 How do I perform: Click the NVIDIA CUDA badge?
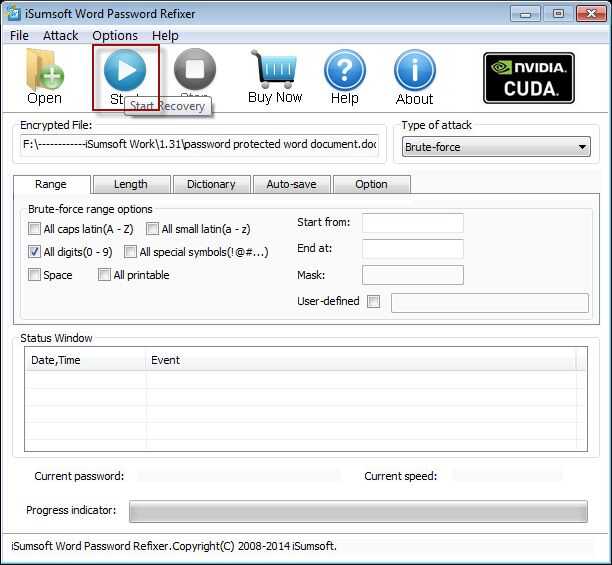[529, 78]
